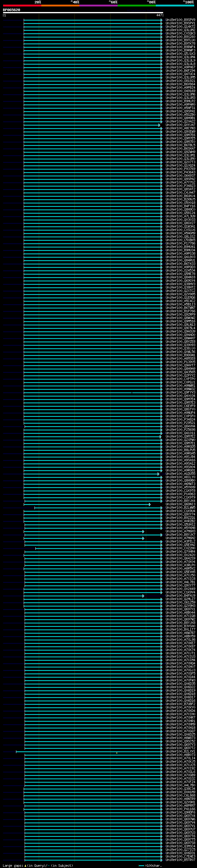Click hit label UniRef100_A9PH67
Image resolution: width=197 pixels, height=868 pixels.
[180, 67]
